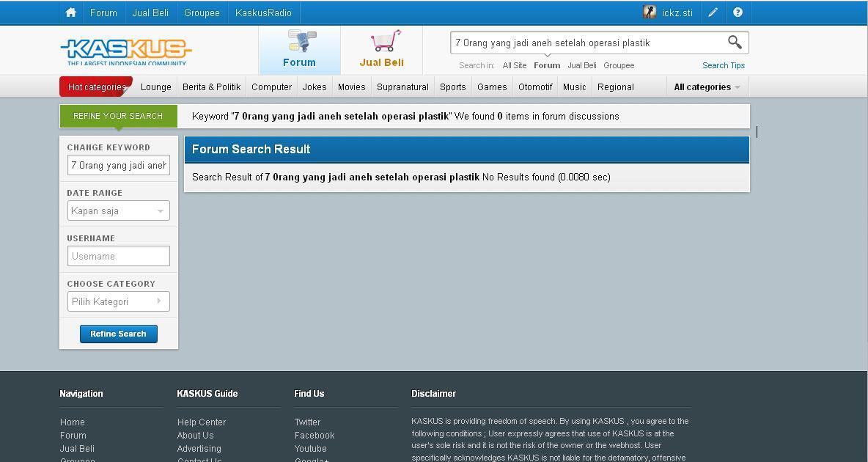Open the Otomotif category
Screen dimensions: 868x462
click(535, 87)
